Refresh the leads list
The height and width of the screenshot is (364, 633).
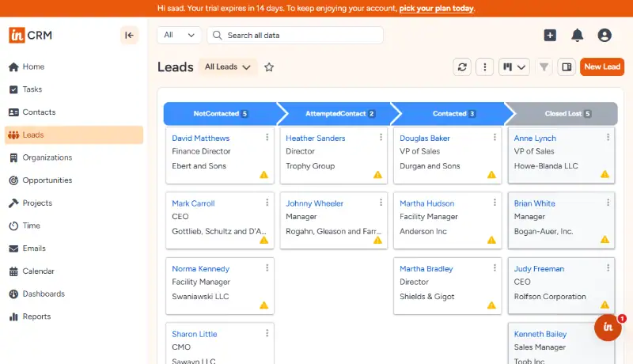[x=462, y=67]
